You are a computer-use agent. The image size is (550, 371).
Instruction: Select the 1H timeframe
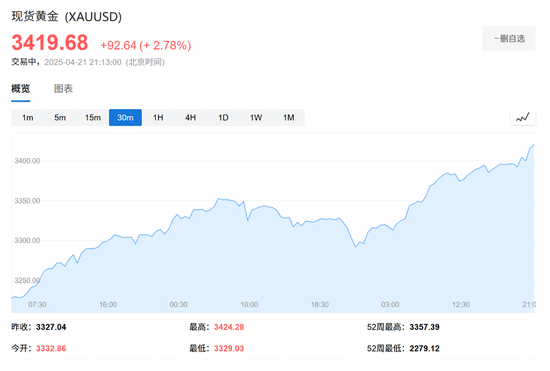pyautogui.click(x=158, y=117)
